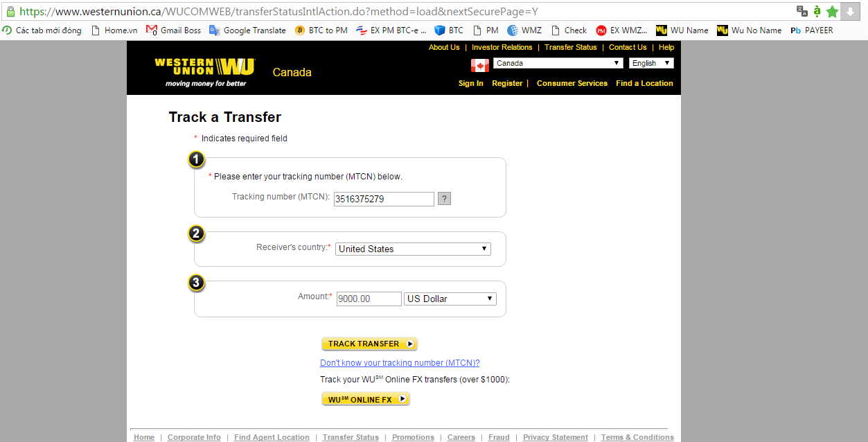Viewport: 868px width, 442px height.
Task: Click Fraud footer link
Action: pos(499,437)
